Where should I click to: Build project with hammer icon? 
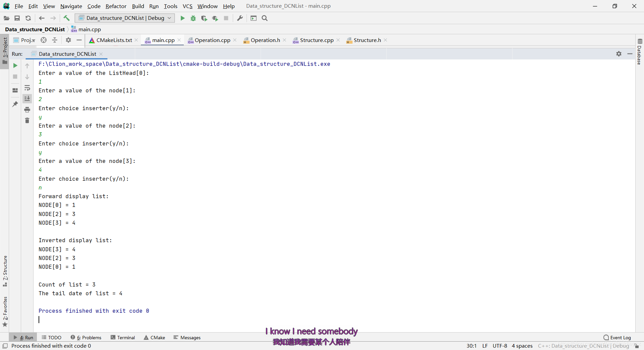pos(66,18)
